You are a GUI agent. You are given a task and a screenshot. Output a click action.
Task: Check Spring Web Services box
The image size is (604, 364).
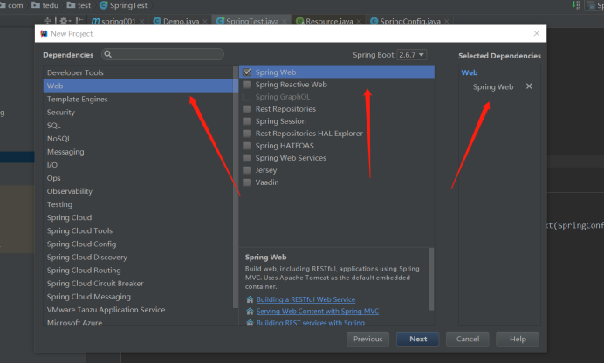pos(247,158)
